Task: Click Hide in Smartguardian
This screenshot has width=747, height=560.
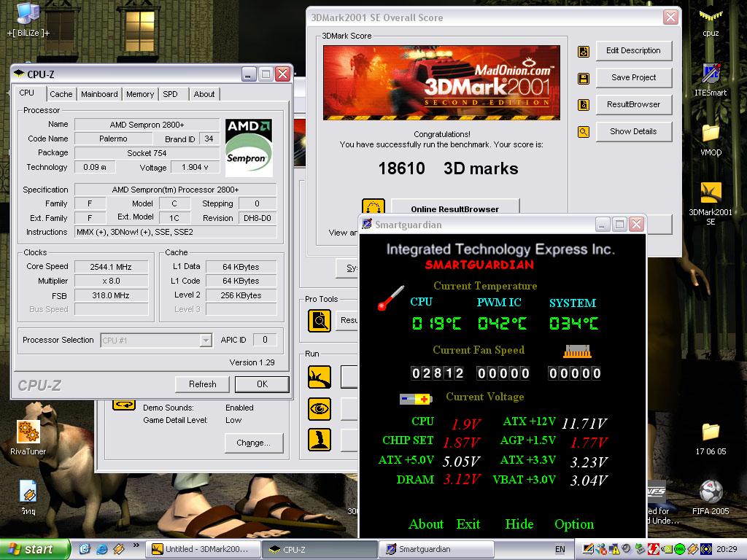Action: pos(519,524)
